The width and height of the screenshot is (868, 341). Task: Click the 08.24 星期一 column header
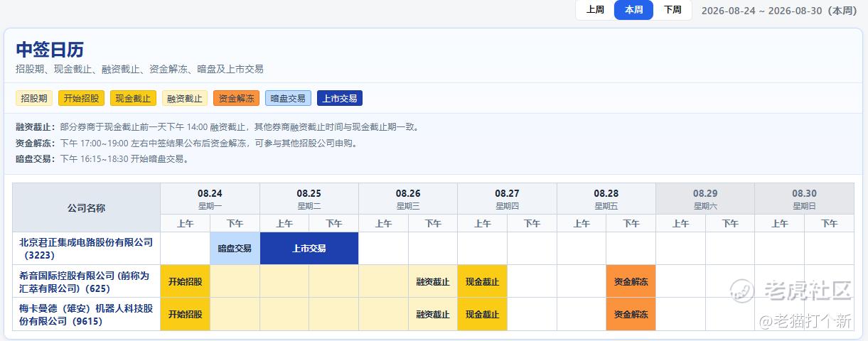coord(210,199)
